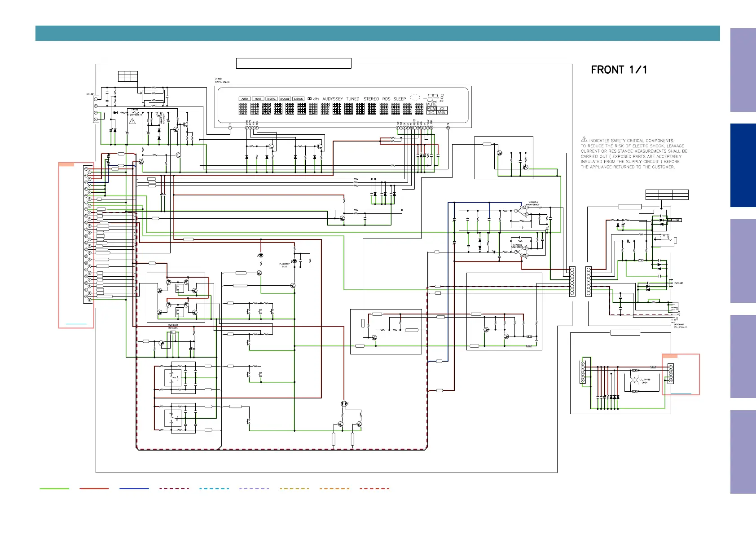Click the HDMI indicator box on display
This screenshot has width=756, height=535.
point(258,99)
